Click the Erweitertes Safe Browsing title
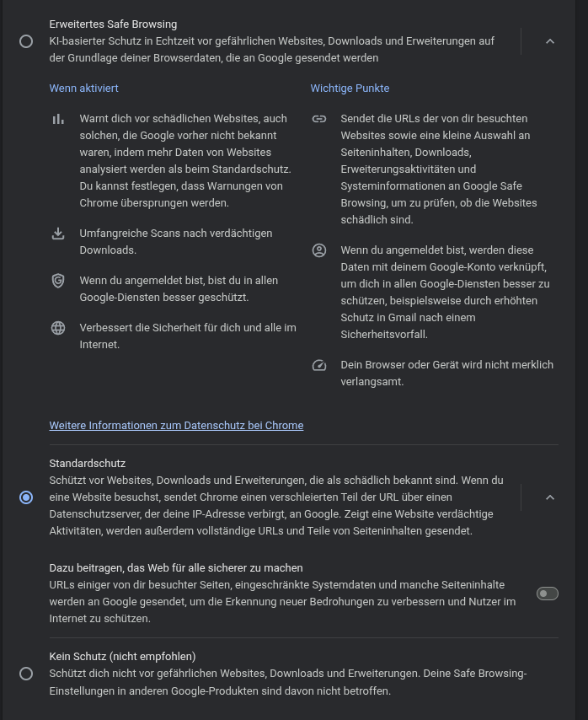Screen dimensions: 588x720 [x=113, y=24]
